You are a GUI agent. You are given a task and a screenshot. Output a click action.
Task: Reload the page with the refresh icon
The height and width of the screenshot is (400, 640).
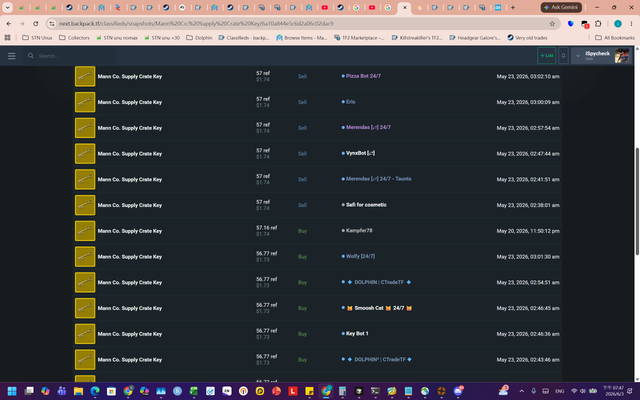pos(36,24)
